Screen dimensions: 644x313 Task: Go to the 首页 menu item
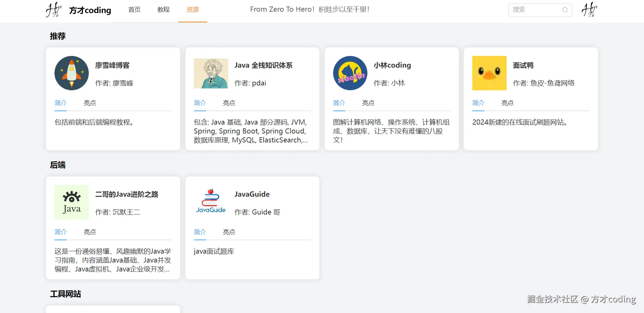coord(134,10)
